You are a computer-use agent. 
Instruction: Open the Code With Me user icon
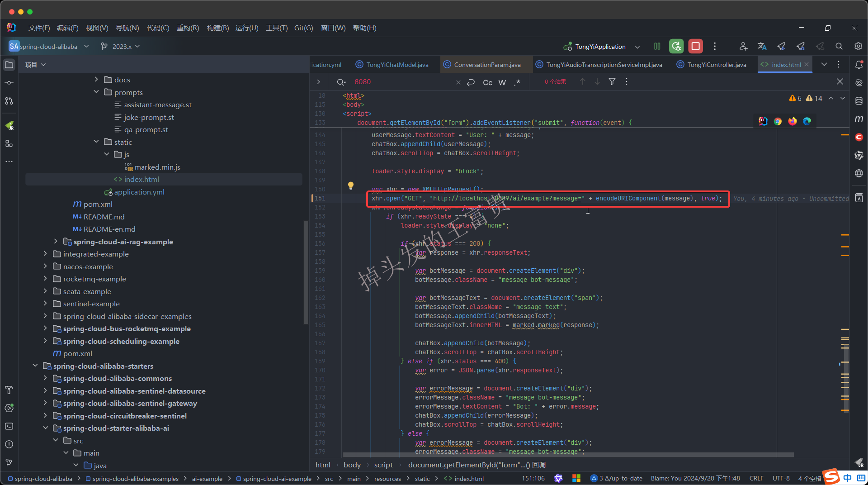(x=743, y=46)
